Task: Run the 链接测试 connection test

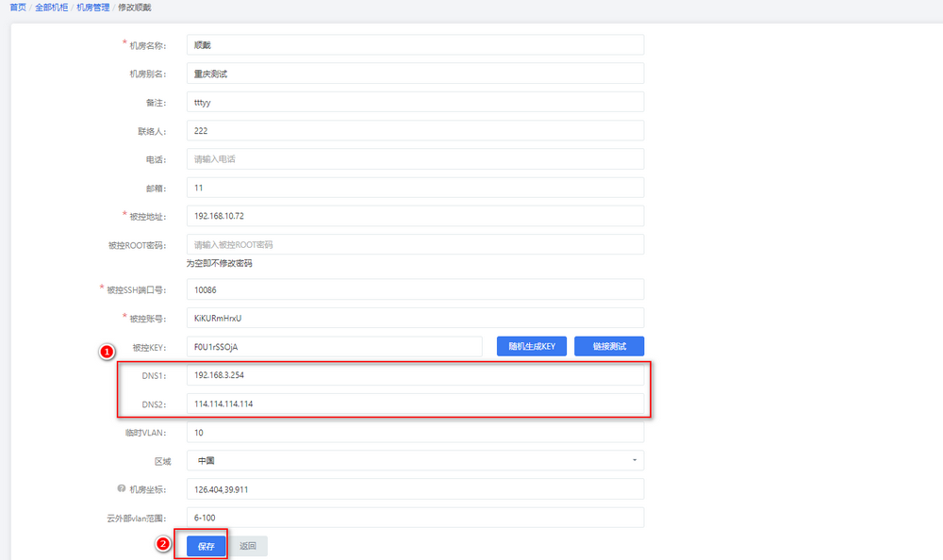Action: 609,347
